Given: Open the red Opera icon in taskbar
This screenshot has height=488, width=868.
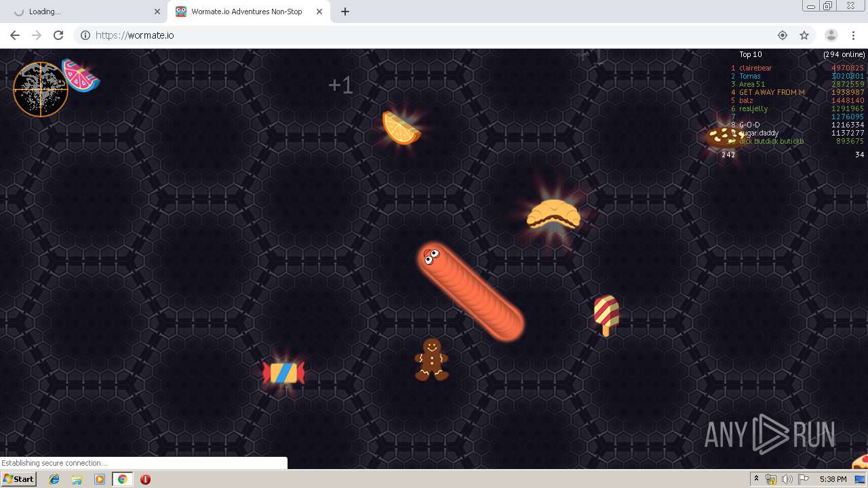Looking at the screenshot, I should point(145,479).
